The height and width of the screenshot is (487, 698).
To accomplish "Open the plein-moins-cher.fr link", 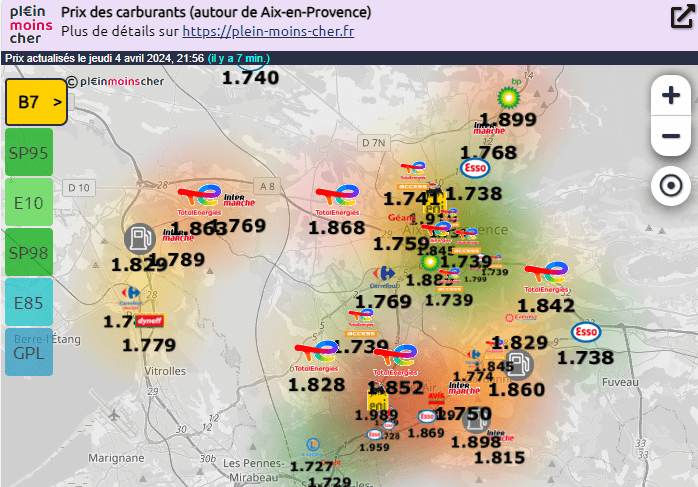I will [x=268, y=31].
